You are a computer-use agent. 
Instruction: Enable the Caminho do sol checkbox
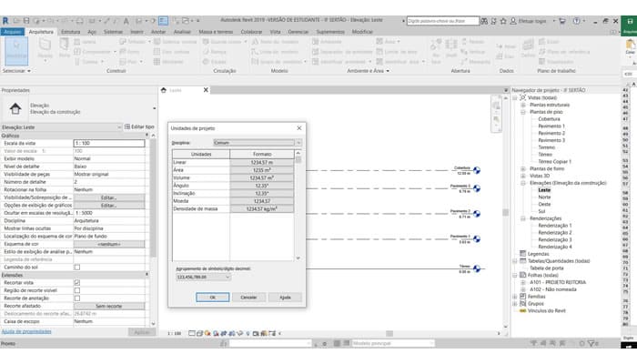(x=77, y=268)
